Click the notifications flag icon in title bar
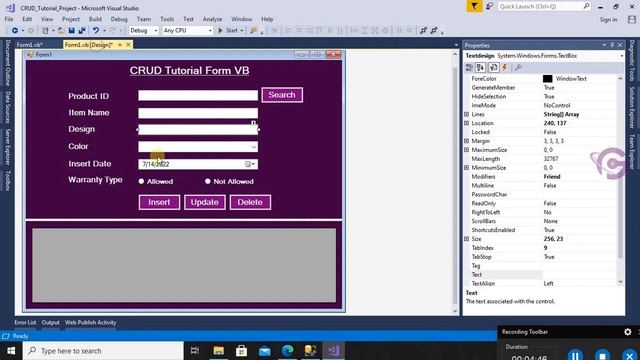Screen dimensions: 640x360 coord(474,7)
